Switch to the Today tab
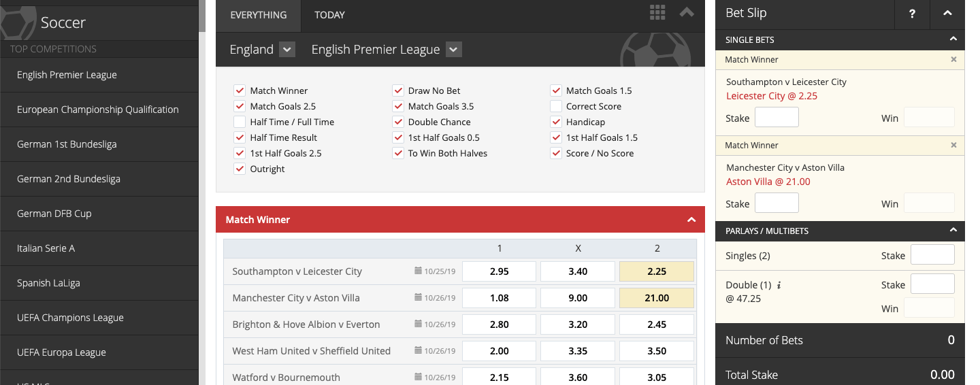This screenshot has width=980, height=385. pyautogui.click(x=329, y=15)
